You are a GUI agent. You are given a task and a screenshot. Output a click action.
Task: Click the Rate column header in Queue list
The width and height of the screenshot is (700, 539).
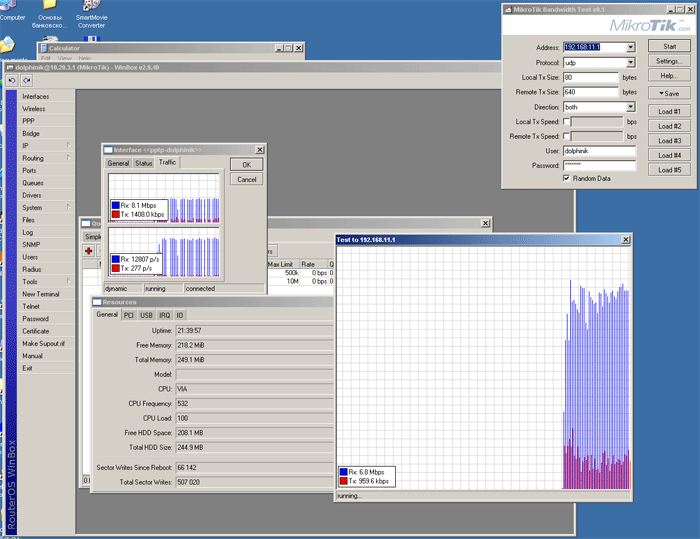pyautogui.click(x=314, y=264)
